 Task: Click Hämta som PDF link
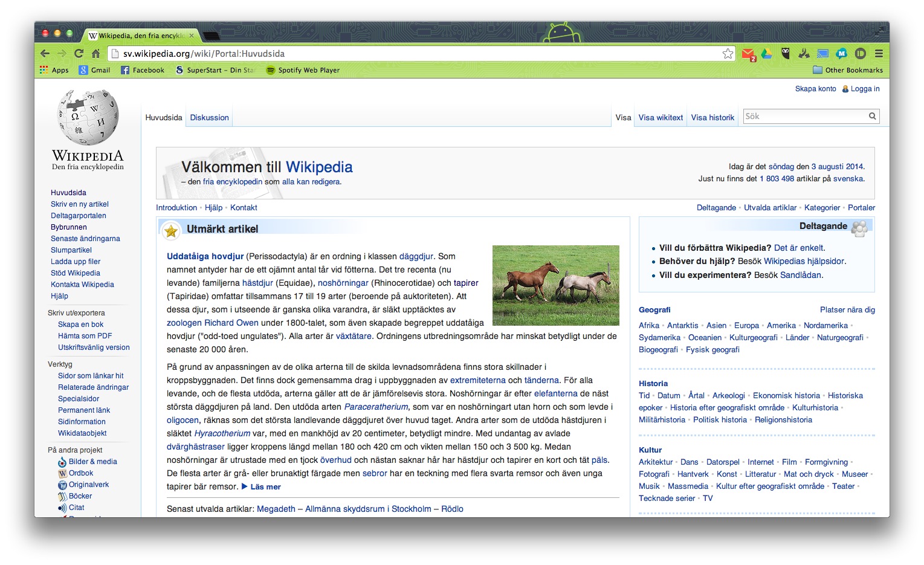coord(85,336)
